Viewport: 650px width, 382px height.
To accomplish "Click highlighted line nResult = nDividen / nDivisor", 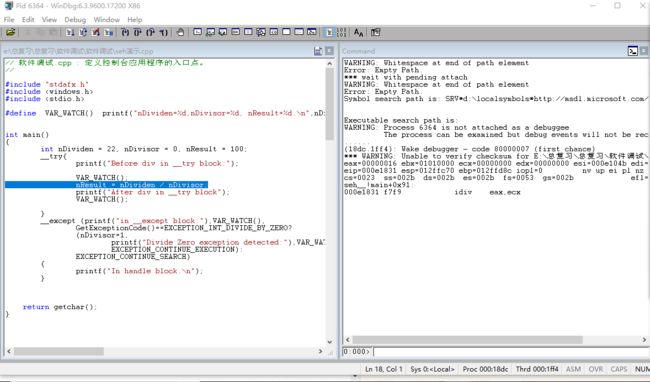I will 107,185.
